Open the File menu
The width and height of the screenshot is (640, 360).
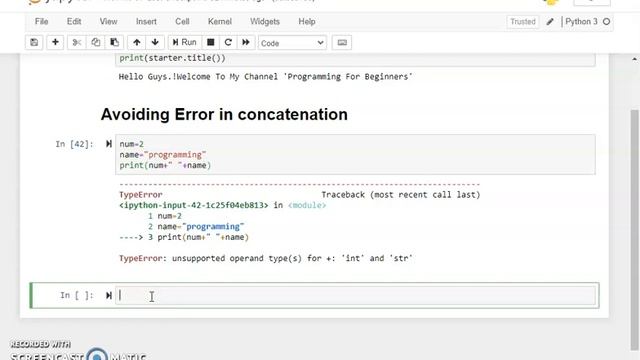coord(41,22)
